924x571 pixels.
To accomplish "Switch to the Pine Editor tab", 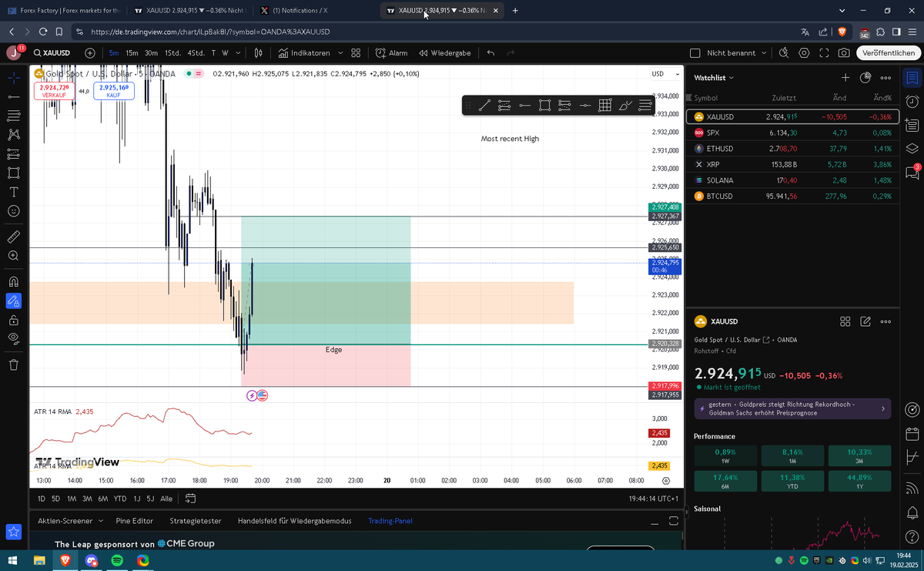I will pos(134,521).
